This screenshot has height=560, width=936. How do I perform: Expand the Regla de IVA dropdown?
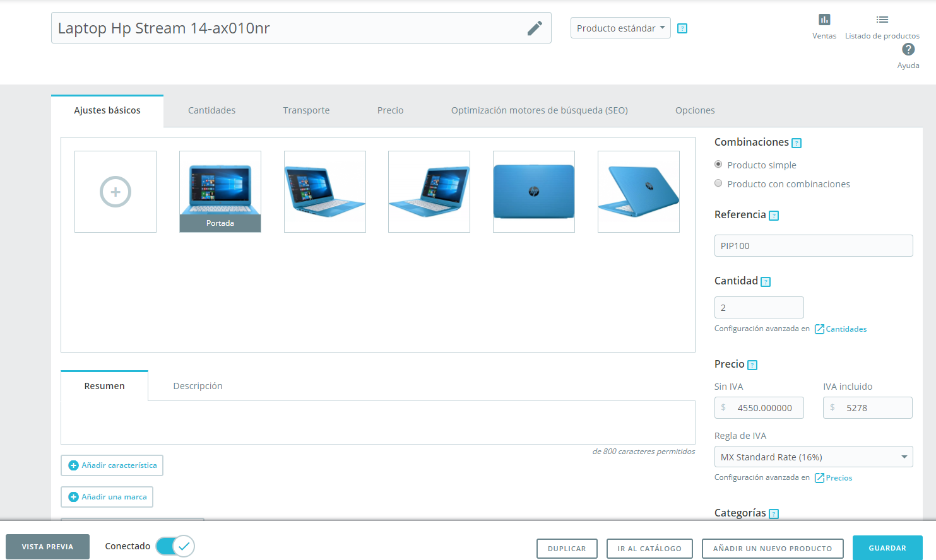(814, 457)
